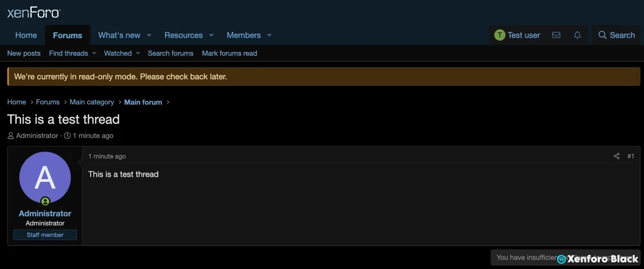Go to the Home tab

[26, 35]
